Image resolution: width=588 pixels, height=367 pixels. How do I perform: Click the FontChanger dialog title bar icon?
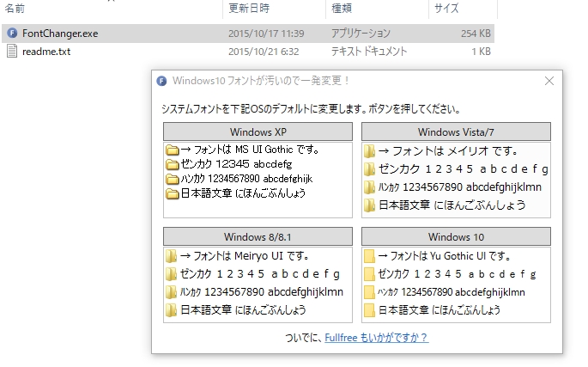(161, 81)
